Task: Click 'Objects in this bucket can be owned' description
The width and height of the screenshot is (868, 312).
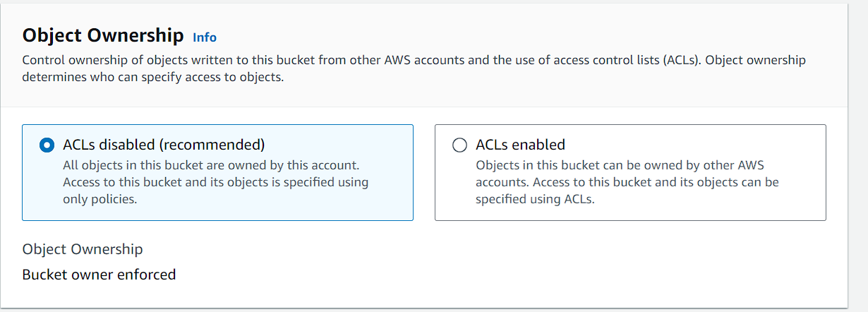Action: [627, 182]
